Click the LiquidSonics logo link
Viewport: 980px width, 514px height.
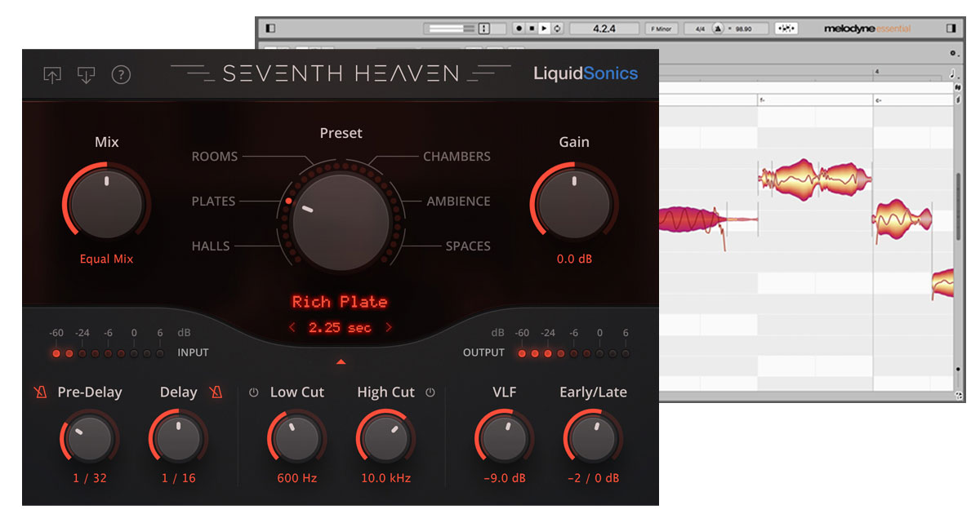[x=587, y=73]
